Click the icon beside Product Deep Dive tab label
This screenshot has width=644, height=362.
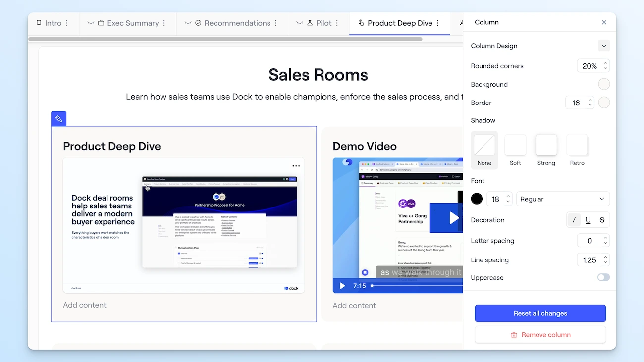(361, 23)
